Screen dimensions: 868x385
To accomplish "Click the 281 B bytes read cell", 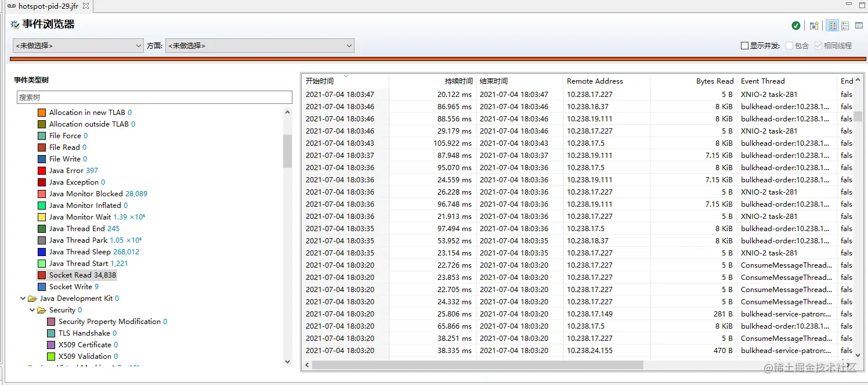I will coord(694,314).
